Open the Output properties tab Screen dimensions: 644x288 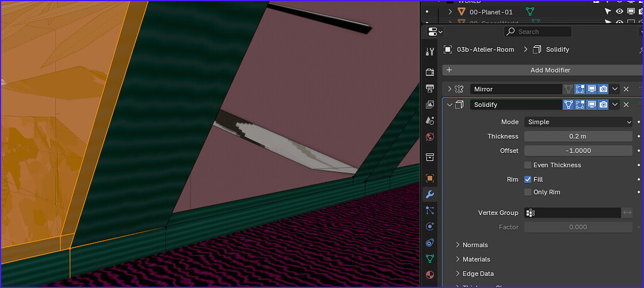(430, 88)
